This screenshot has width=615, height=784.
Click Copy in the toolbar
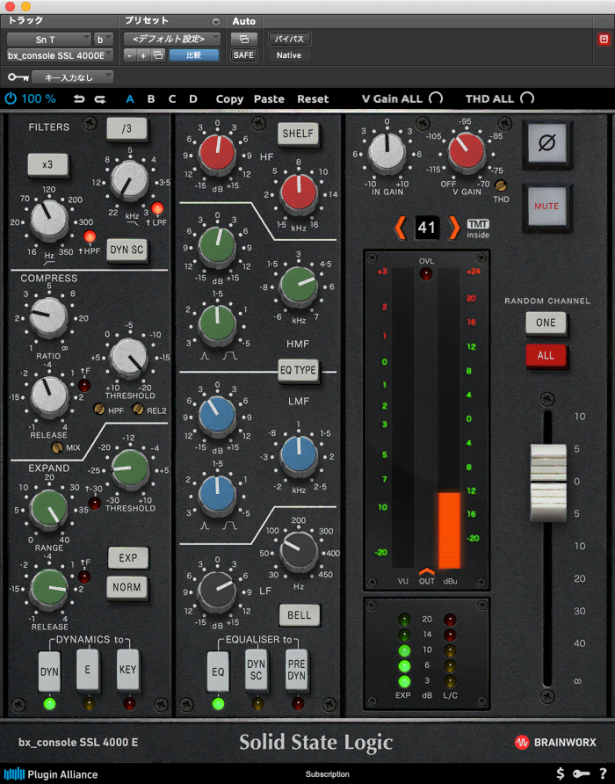tap(230, 99)
